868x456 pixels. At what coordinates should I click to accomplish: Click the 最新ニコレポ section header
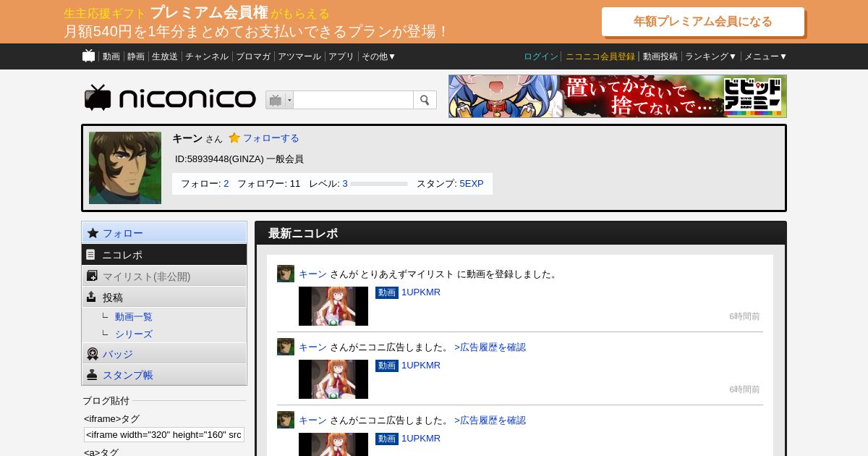pyautogui.click(x=521, y=233)
